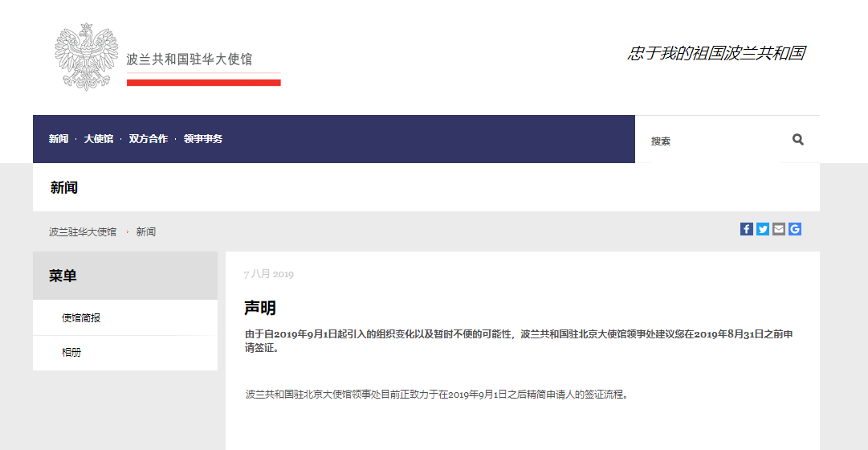Click the 波兰共和国驻华大使馆 header title

[x=189, y=59]
